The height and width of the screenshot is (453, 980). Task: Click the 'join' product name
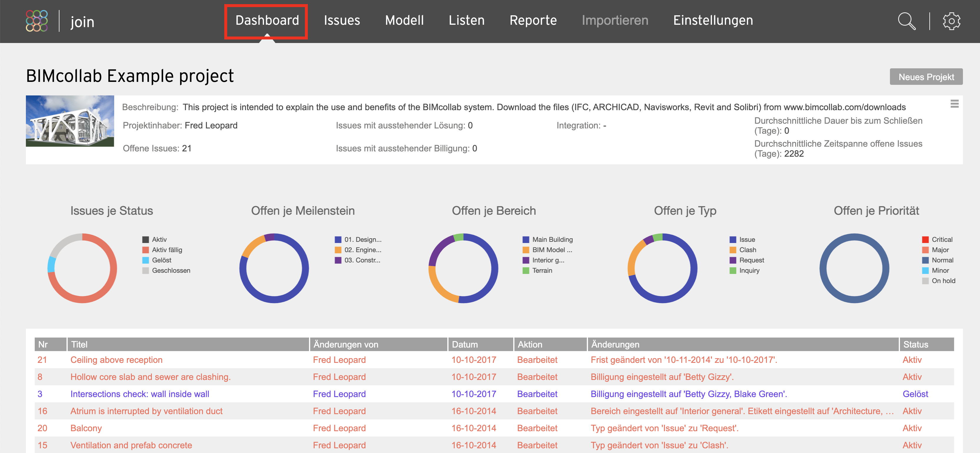[82, 22]
